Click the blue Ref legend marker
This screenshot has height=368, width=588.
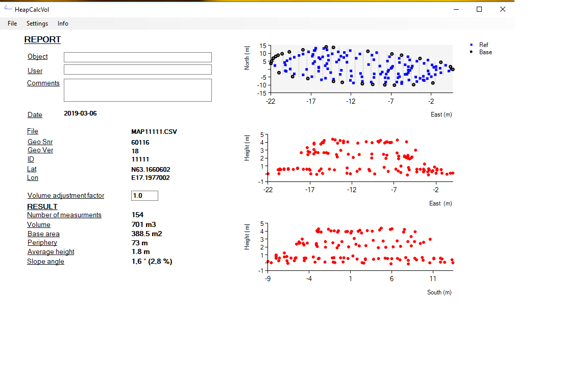tap(472, 44)
